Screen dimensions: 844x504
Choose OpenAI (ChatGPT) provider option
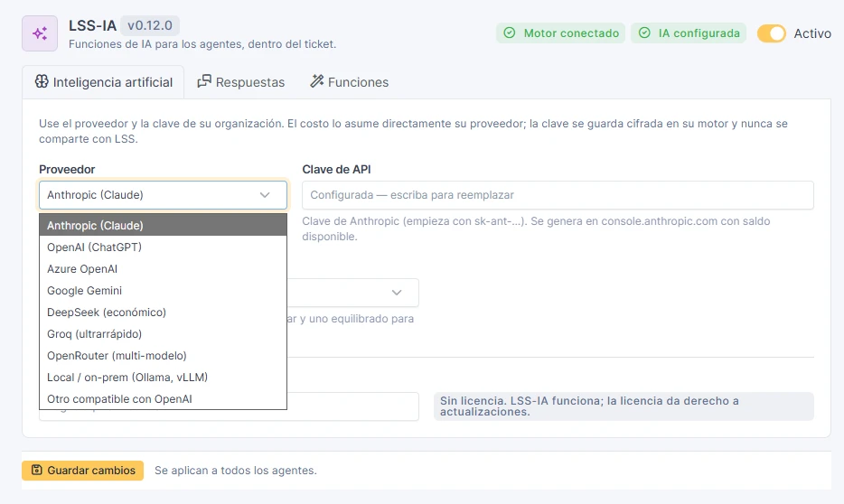pyautogui.click(x=163, y=247)
